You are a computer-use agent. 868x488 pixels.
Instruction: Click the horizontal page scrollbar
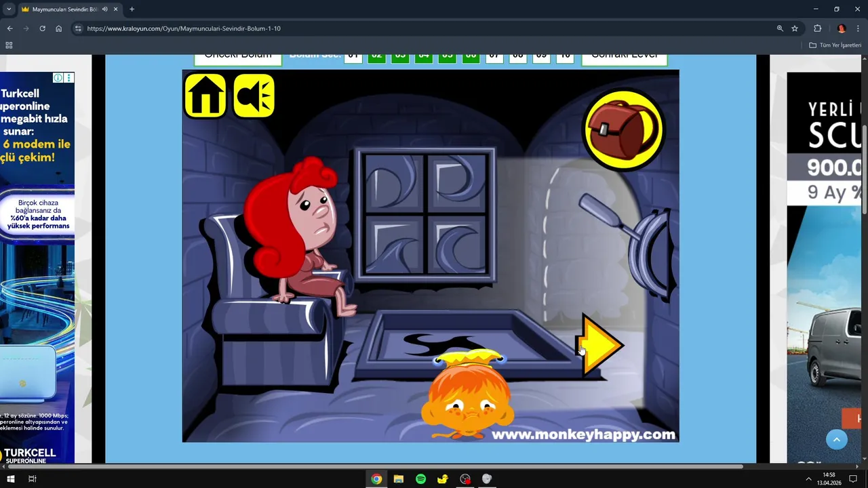(x=374, y=466)
